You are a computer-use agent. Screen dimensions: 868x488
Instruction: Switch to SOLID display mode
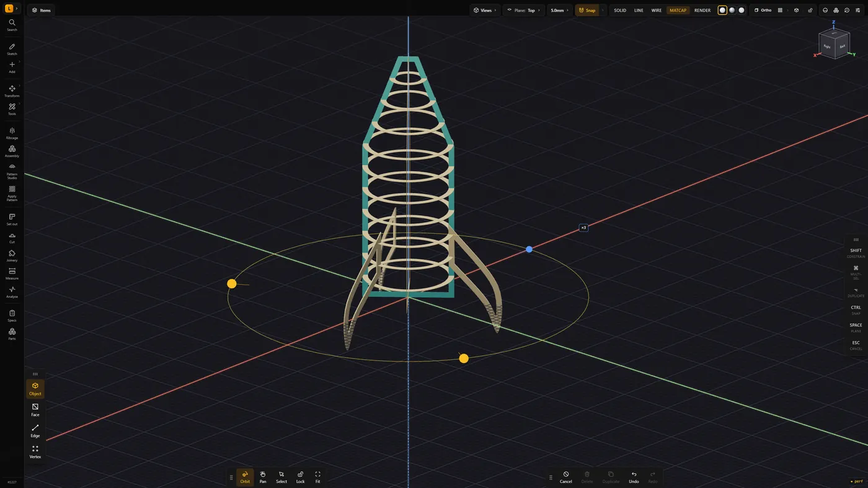(x=620, y=11)
